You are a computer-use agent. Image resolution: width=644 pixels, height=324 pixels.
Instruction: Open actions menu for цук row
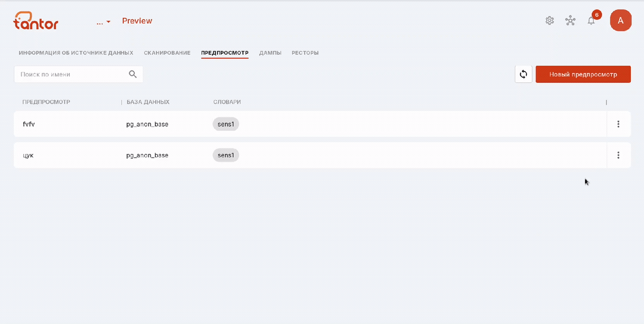[618, 155]
